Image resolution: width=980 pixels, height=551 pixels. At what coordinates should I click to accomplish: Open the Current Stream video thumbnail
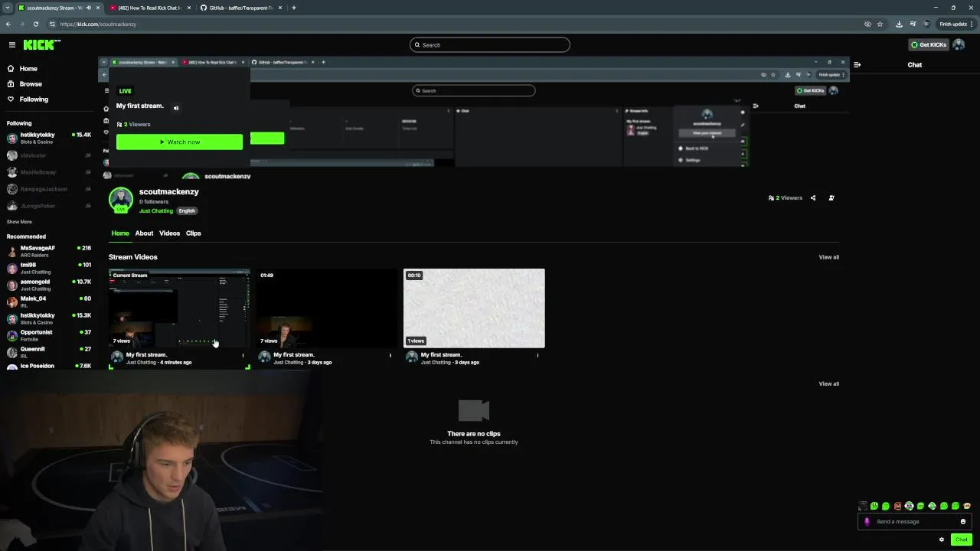point(179,308)
